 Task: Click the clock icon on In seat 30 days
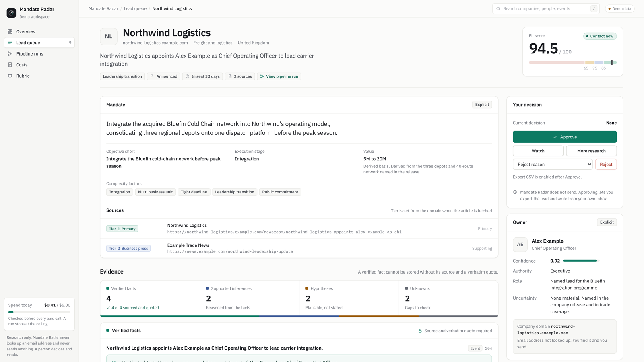(187, 76)
